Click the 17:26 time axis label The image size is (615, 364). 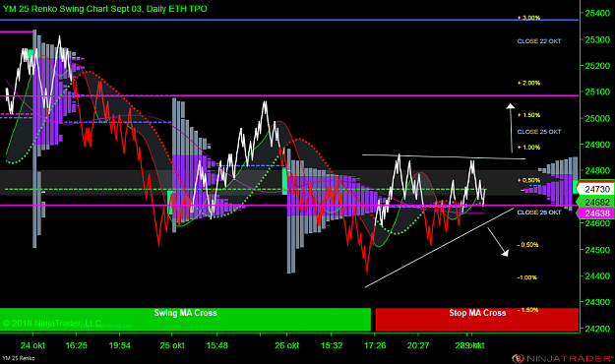375,345
